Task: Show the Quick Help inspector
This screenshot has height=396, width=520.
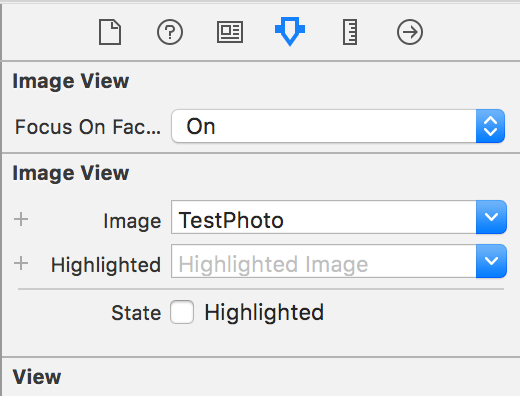Action: (x=170, y=32)
